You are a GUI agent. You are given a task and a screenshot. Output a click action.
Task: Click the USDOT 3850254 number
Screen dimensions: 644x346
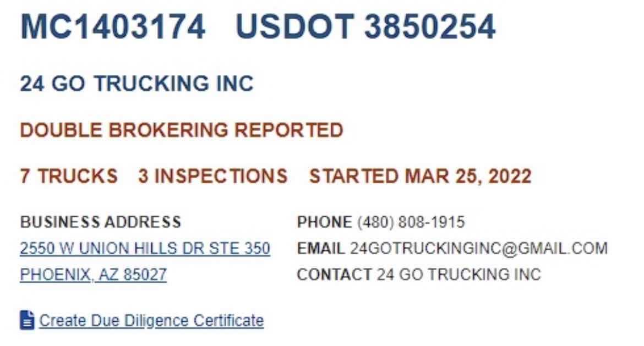(365, 27)
